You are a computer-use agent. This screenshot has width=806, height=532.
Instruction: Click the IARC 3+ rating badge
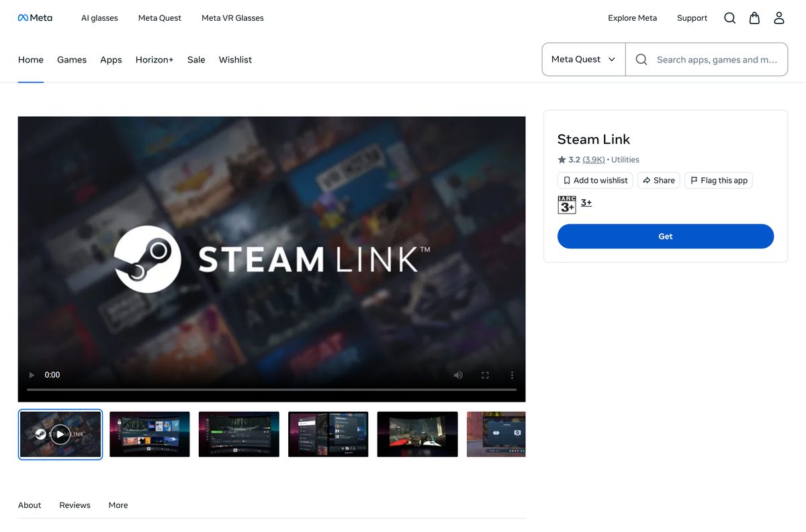click(x=567, y=205)
